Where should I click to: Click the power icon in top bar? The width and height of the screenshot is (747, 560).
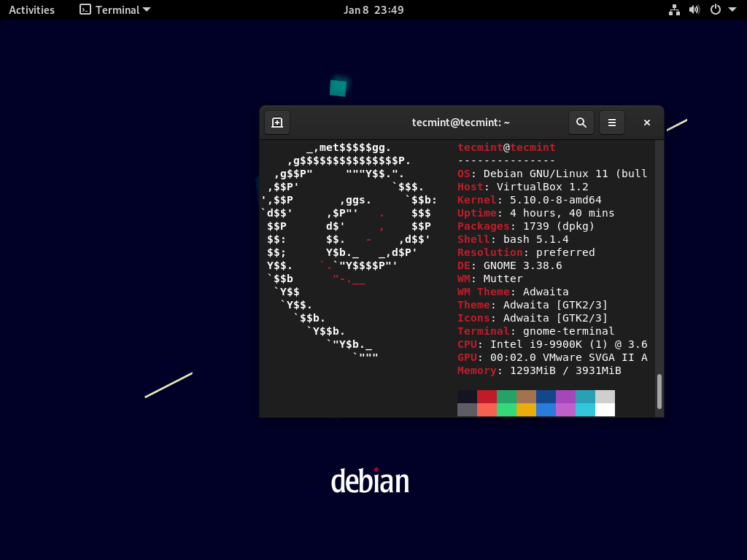(x=715, y=9)
